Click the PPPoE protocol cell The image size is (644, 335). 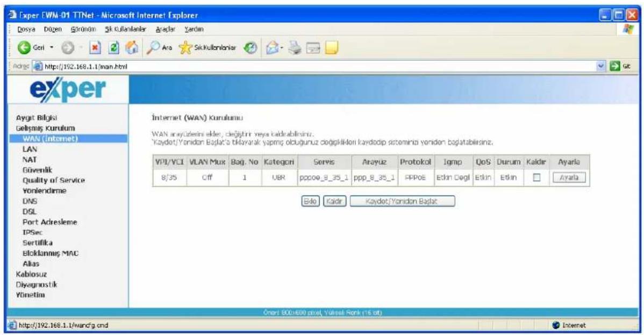click(415, 177)
